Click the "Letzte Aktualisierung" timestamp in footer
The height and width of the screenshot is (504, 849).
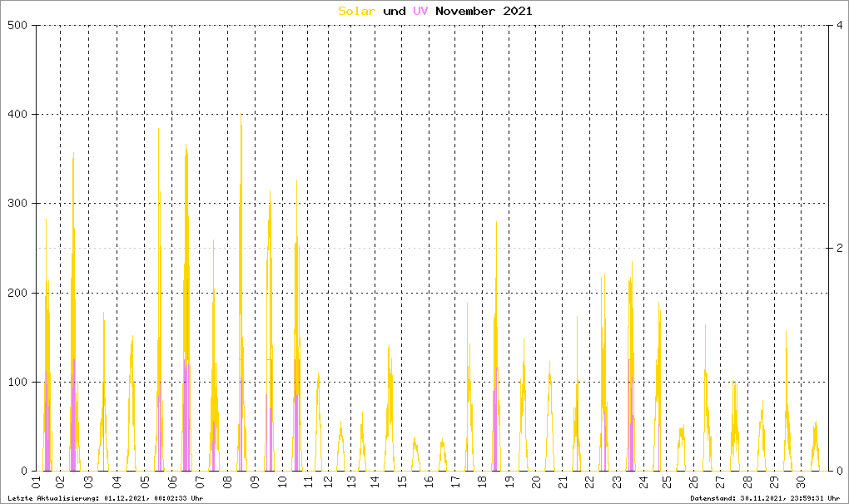tap(104, 497)
